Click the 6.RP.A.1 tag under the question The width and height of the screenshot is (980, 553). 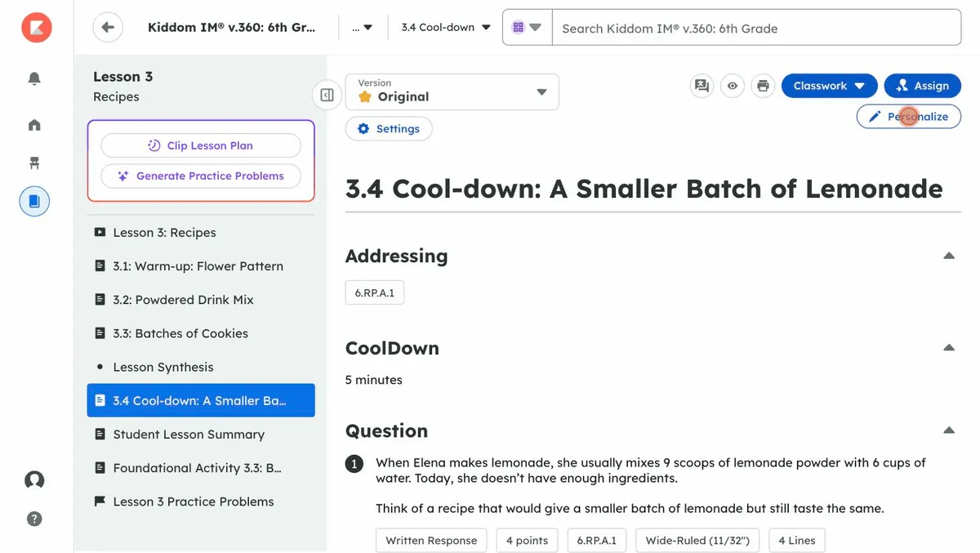coord(596,540)
